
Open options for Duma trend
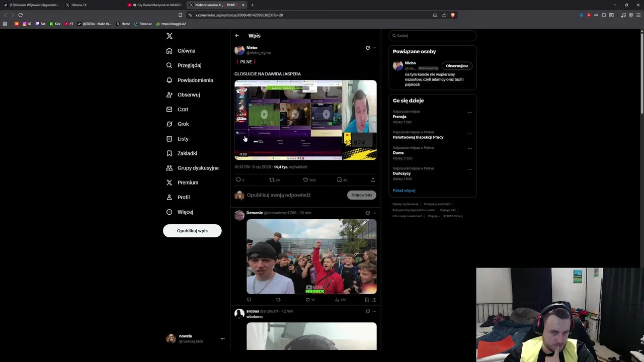469,149
